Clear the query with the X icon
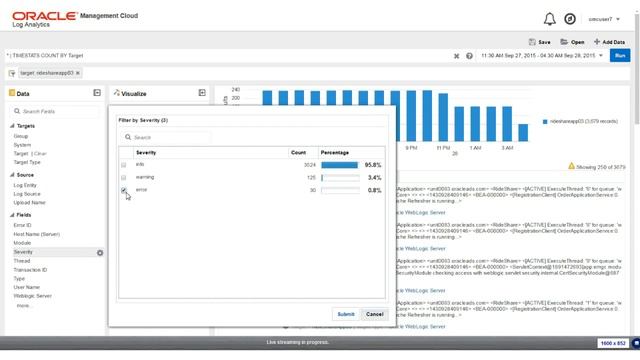This screenshot has width=640, height=360. 456,56
